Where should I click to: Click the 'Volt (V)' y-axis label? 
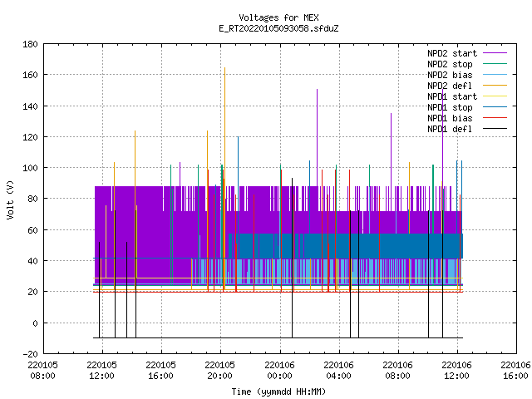11,199
